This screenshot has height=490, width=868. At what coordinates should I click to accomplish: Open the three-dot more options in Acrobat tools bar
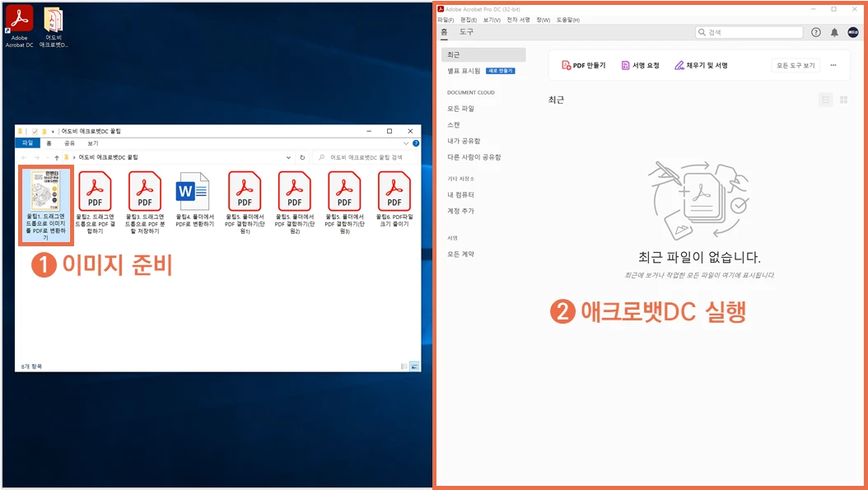point(833,65)
